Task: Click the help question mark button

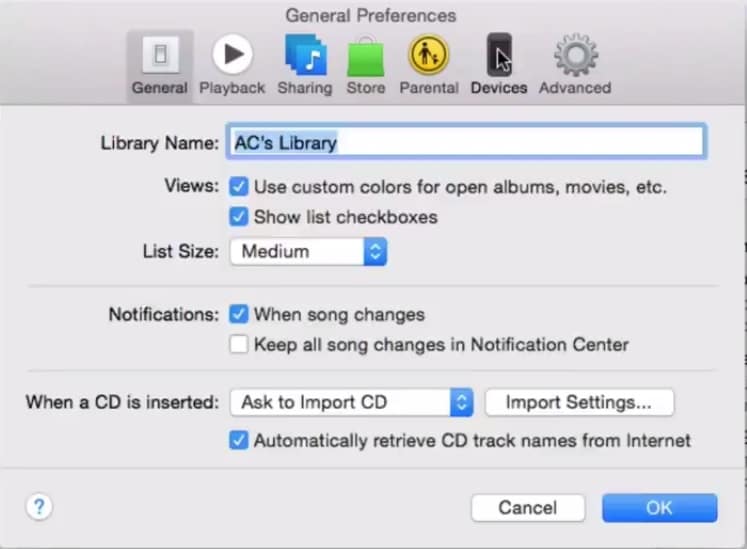Action: click(x=39, y=507)
